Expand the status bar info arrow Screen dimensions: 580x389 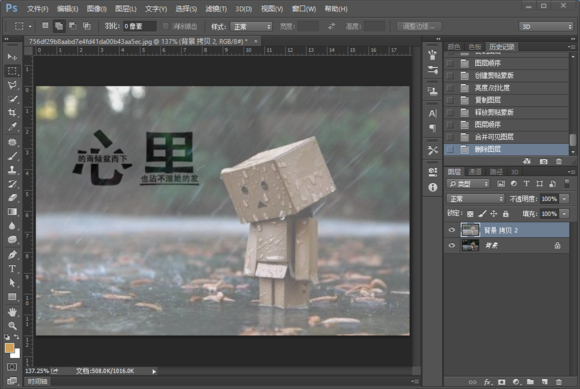coord(154,371)
